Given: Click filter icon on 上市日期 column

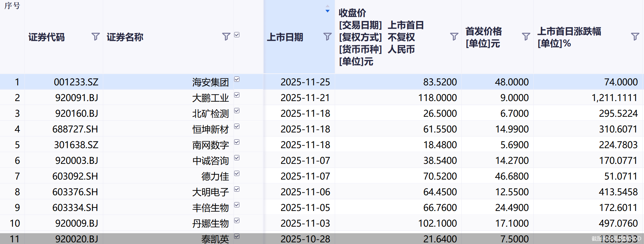Looking at the screenshot, I should click(327, 36).
